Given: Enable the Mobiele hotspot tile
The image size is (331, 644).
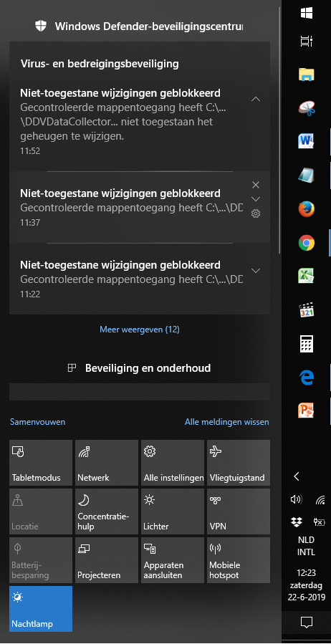Looking at the screenshot, I should 239,560.
